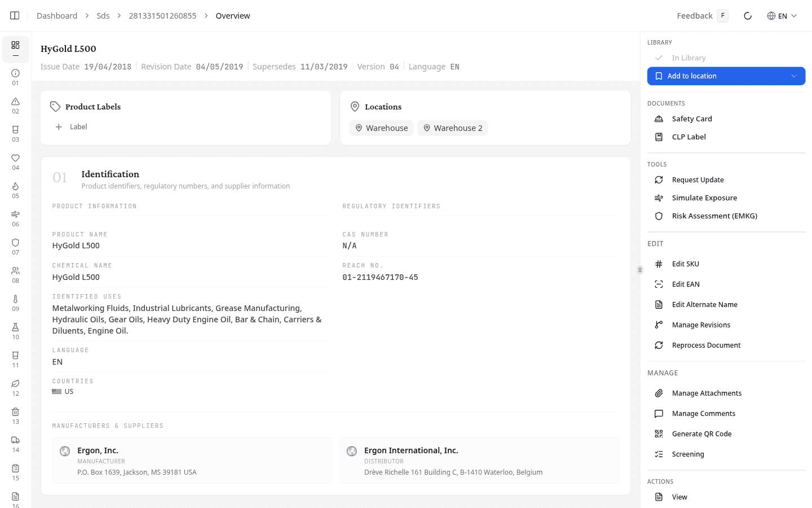Open the trash icon for disposal section 13
This screenshot has width=812, height=508.
(x=15, y=412)
